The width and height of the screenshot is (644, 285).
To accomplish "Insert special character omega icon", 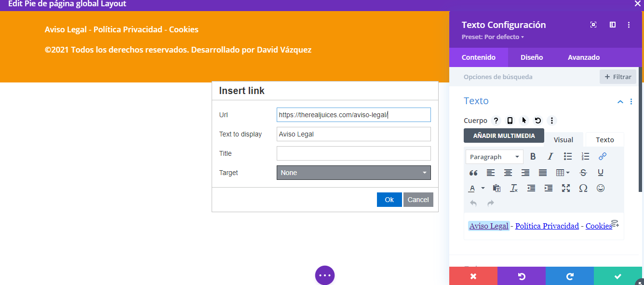I will pos(583,188).
